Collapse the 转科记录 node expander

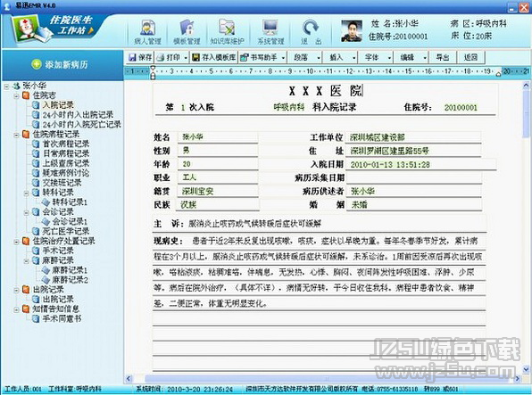coord(27,193)
